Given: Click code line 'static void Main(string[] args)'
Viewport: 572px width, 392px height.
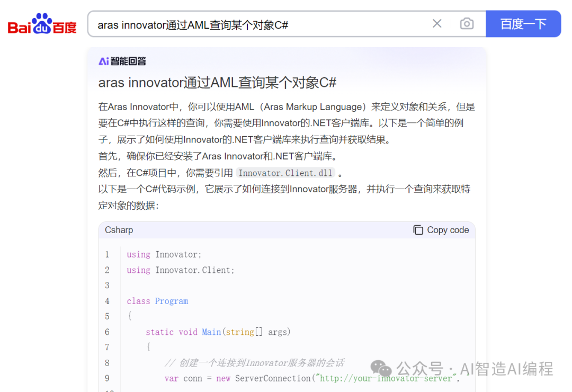Looking at the screenshot, I should [218, 332].
